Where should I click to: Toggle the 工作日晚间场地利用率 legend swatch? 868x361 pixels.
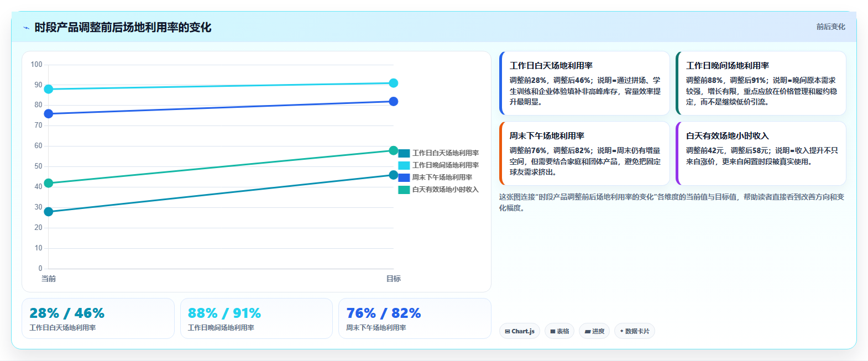[404, 165]
